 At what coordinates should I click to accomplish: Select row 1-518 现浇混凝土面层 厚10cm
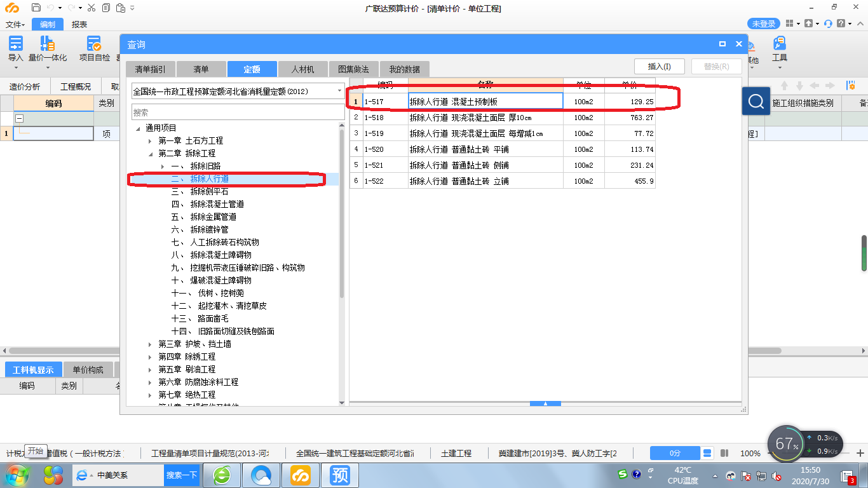(502, 118)
